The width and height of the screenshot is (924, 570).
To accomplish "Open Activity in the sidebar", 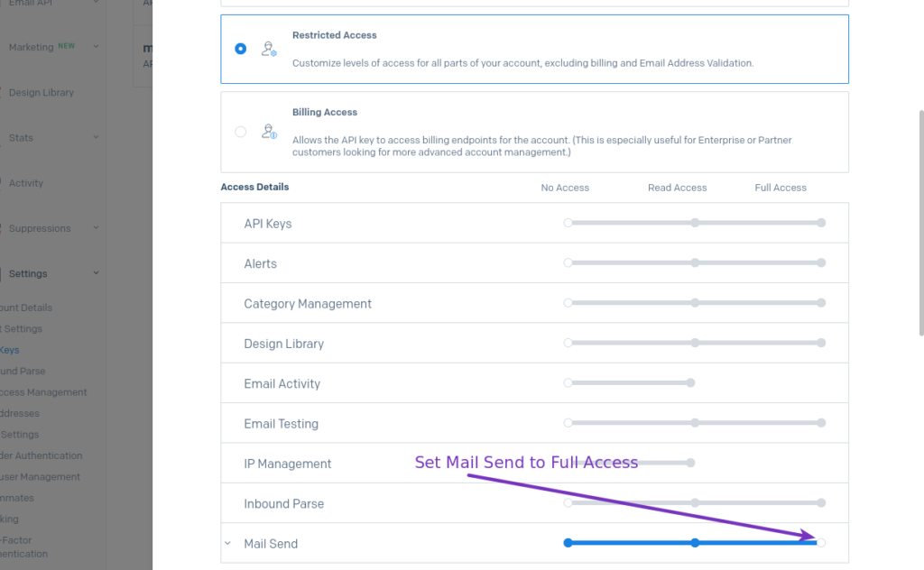I will (26, 183).
